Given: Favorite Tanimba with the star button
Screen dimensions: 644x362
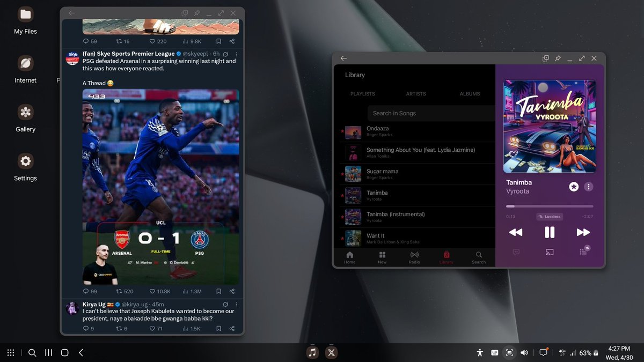Looking at the screenshot, I should [x=574, y=187].
